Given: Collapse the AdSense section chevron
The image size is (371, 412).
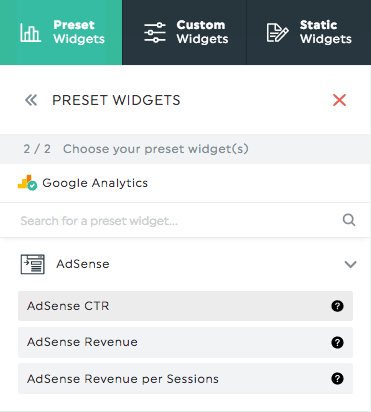Looking at the screenshot, I should (x=350, y=264).
